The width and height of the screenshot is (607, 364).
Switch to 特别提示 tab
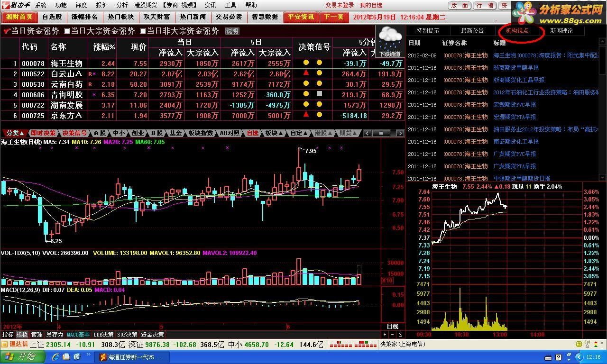(428, 31)
